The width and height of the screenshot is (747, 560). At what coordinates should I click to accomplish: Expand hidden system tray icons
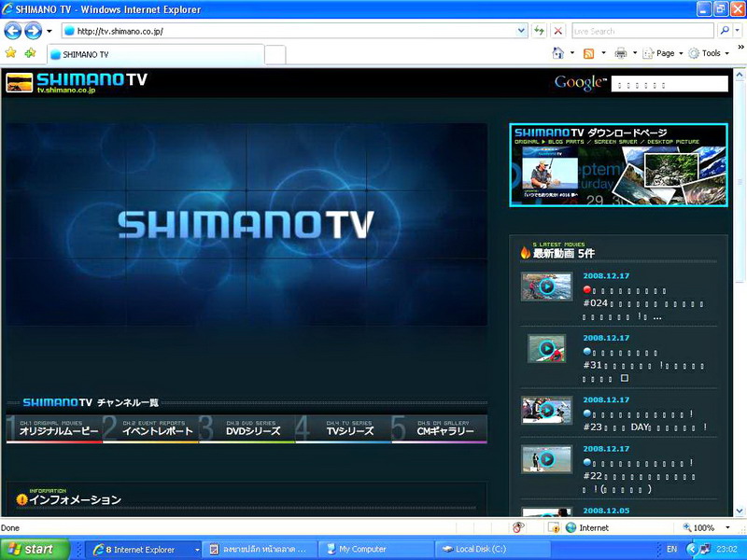coord(692,549)
